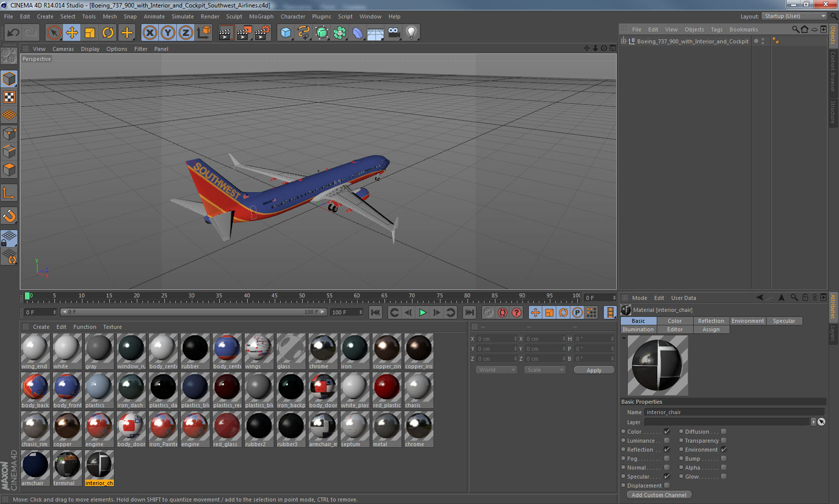Image resolution: width=839 pixels, height=504 pixels.
Task: Toggle Autokeying record button
Action: click(x=502, y=312)
